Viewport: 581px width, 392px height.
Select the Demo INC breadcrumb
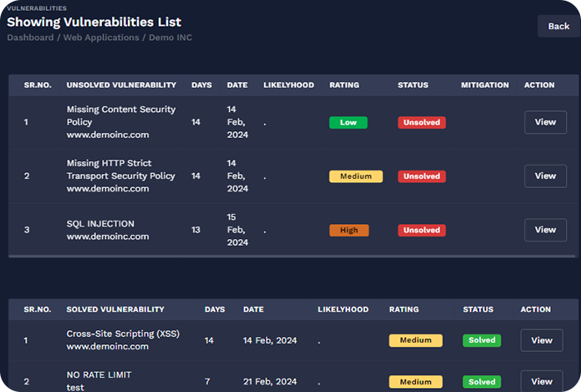(x=170, y=38)
